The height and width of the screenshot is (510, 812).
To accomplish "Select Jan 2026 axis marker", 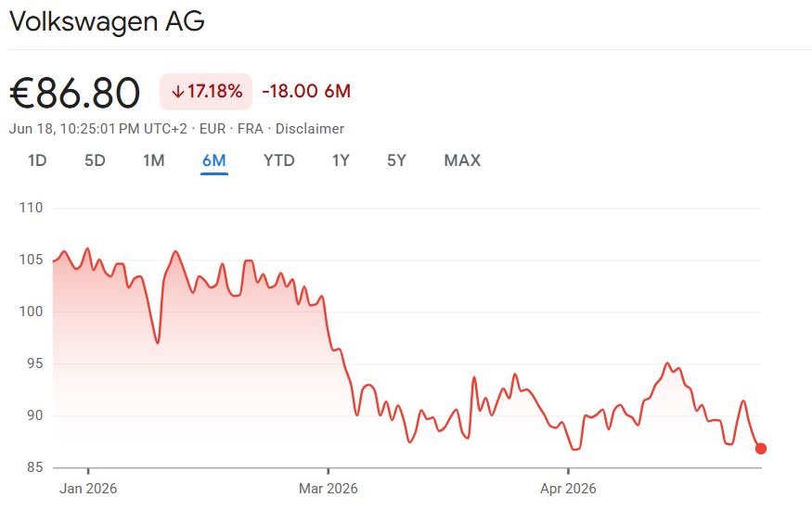I will 88,489.
